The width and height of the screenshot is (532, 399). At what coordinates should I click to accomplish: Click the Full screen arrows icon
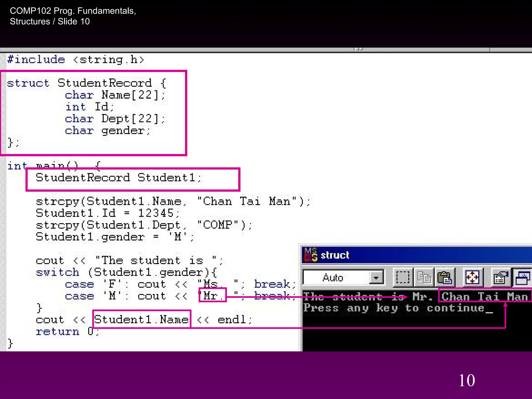tap(472, 278)
